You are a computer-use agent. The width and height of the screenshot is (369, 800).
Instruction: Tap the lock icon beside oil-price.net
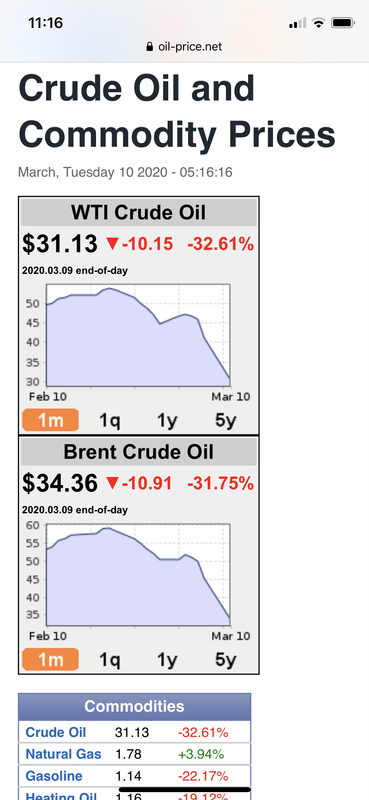tap(150, 47)
